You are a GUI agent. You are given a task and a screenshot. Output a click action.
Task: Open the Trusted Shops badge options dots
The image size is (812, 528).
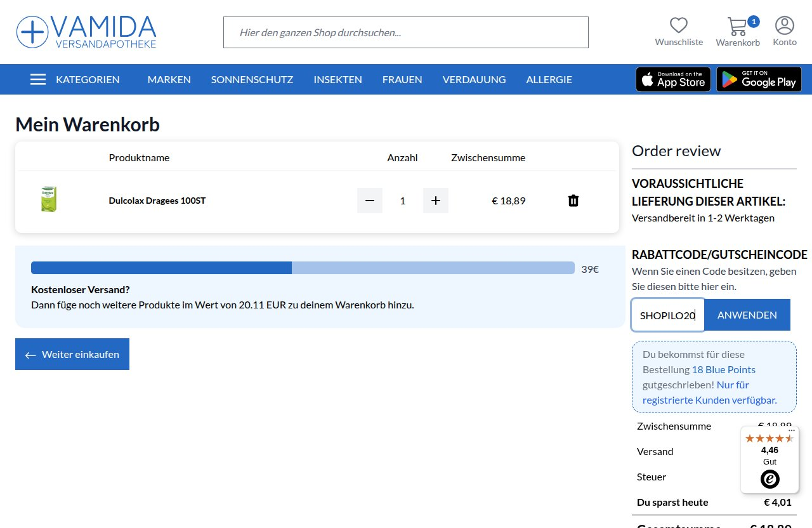pos(792,430)
